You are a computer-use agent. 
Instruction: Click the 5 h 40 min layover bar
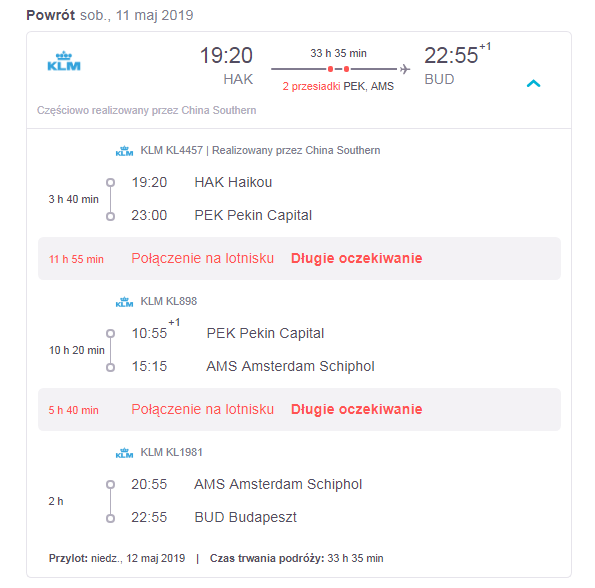[x=299, y=409]
